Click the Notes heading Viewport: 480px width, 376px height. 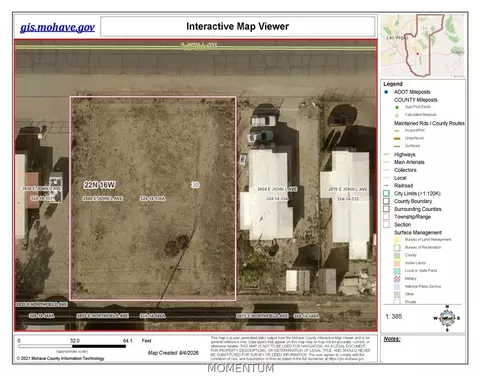392,339
